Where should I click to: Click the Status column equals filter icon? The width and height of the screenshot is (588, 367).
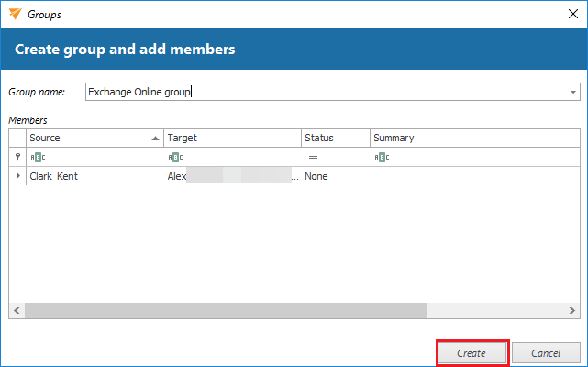[x=313, y=158]
